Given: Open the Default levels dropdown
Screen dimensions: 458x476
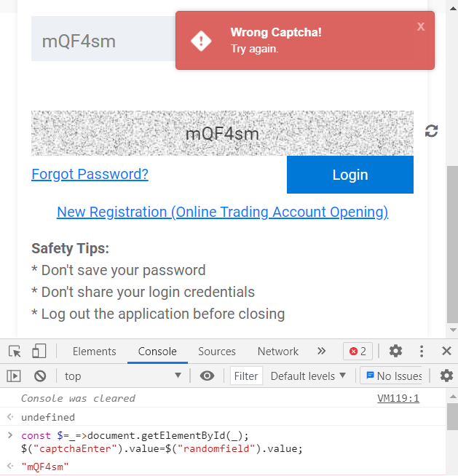Looking at the screenshot, I should coord(308,376).
